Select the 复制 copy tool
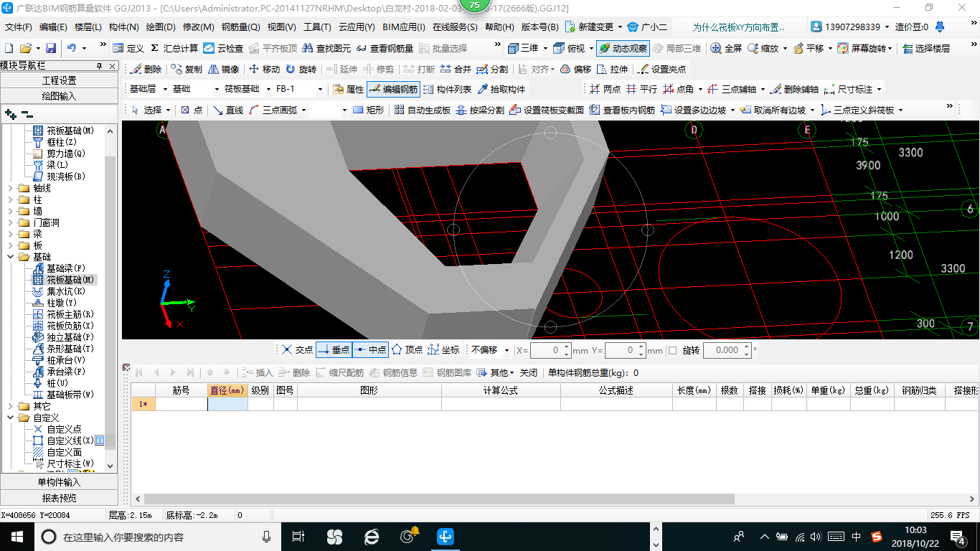 click(187, 70)
